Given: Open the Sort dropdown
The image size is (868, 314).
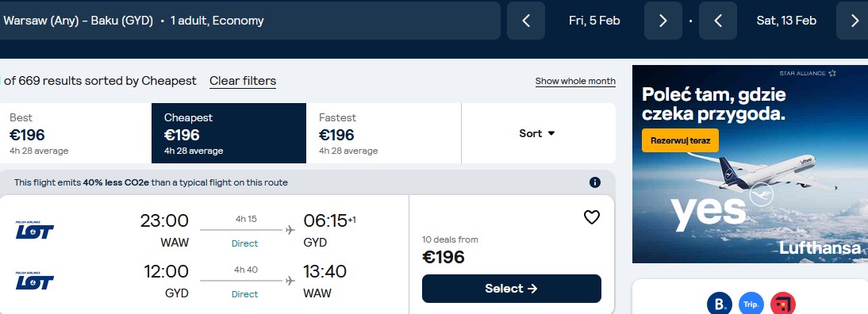Looking at the screenshot, I should tap(538, 133).
